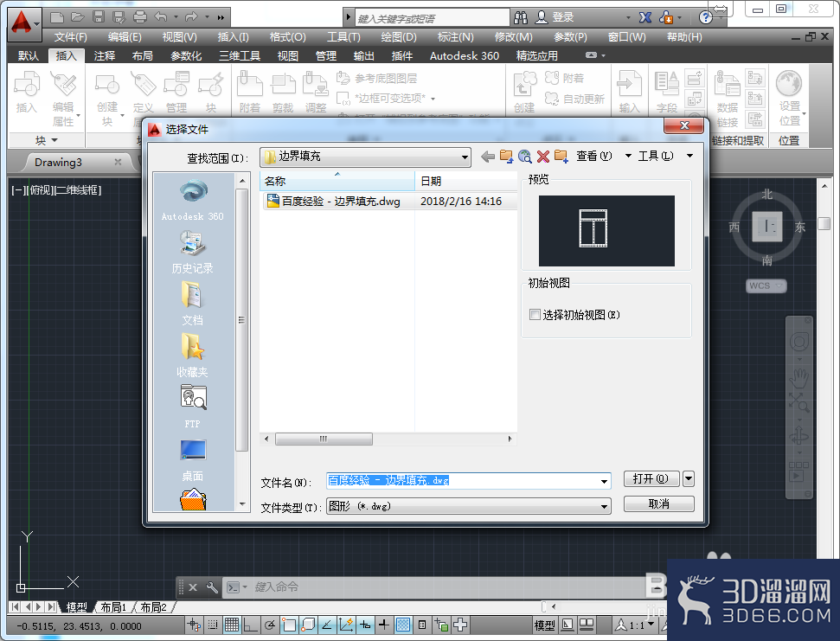Expand the 块 panel dropdown in ribbon
The width and height of the screenshot is (840, 641).
(47, 141)
